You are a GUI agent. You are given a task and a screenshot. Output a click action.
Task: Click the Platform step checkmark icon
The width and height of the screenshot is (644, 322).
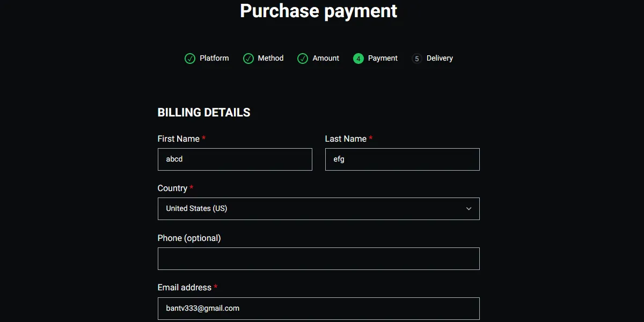pyautogui.click(x=190, y=58)
